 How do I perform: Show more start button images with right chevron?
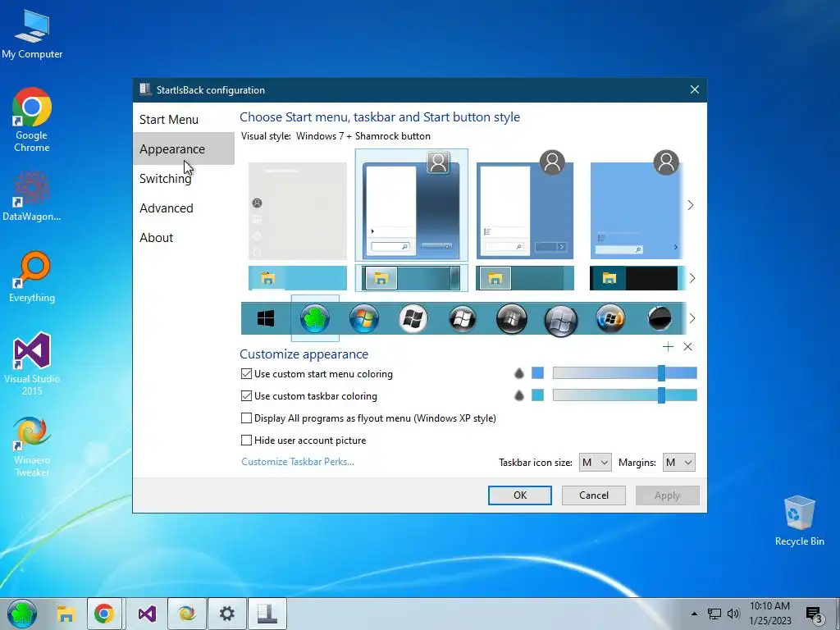[x=692, y=318]
